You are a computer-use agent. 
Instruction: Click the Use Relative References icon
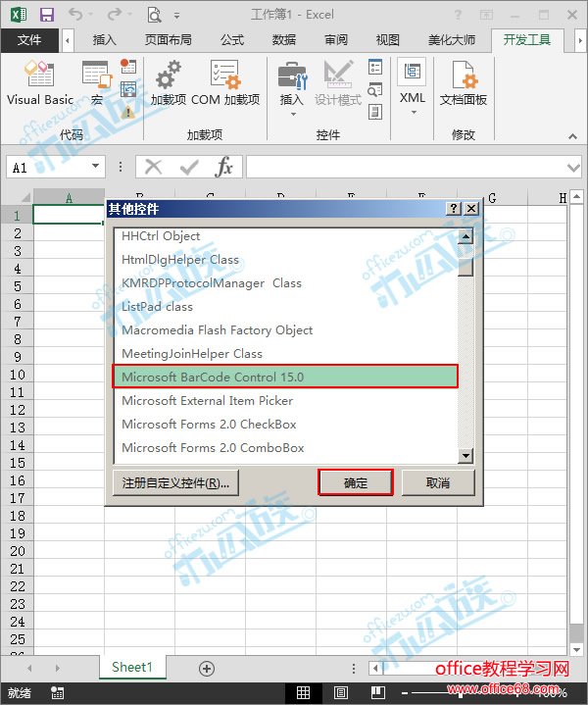(128, 89)
